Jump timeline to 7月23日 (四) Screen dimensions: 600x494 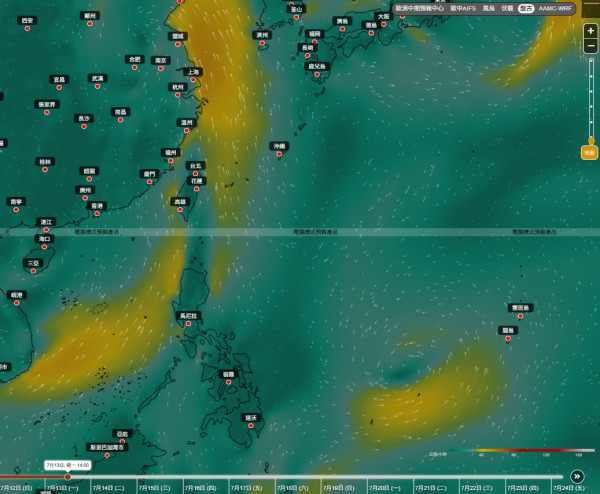pos(523,488)
